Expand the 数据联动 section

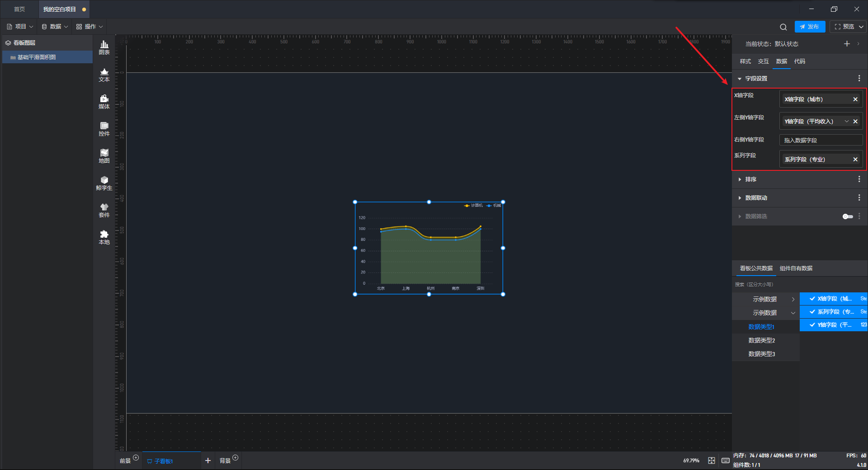coord(740,198)
